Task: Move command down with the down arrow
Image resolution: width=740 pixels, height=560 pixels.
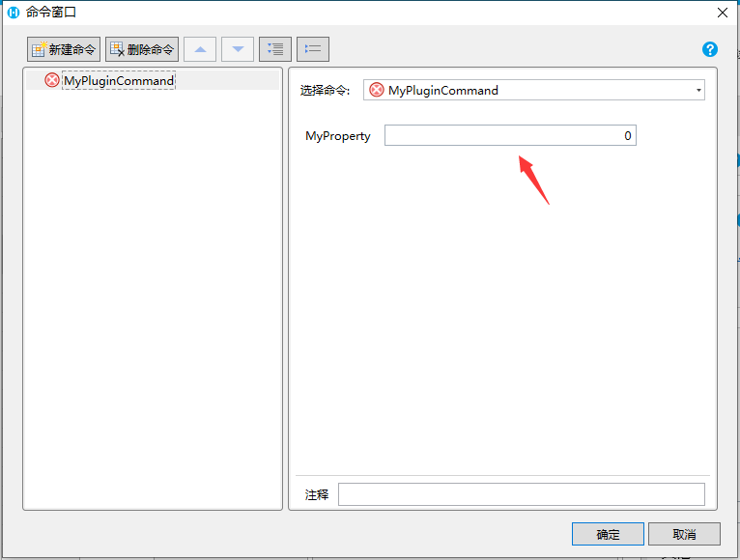Action: 238,49
